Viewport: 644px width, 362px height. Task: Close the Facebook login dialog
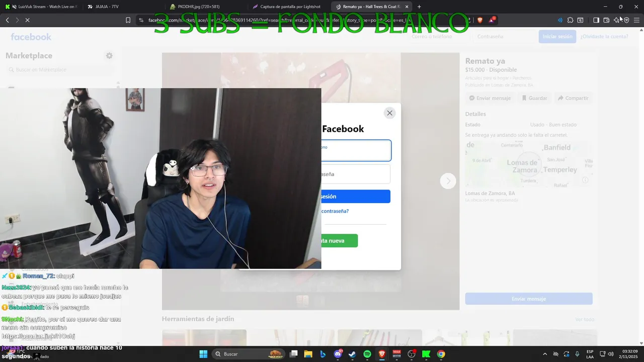(389, 113)
